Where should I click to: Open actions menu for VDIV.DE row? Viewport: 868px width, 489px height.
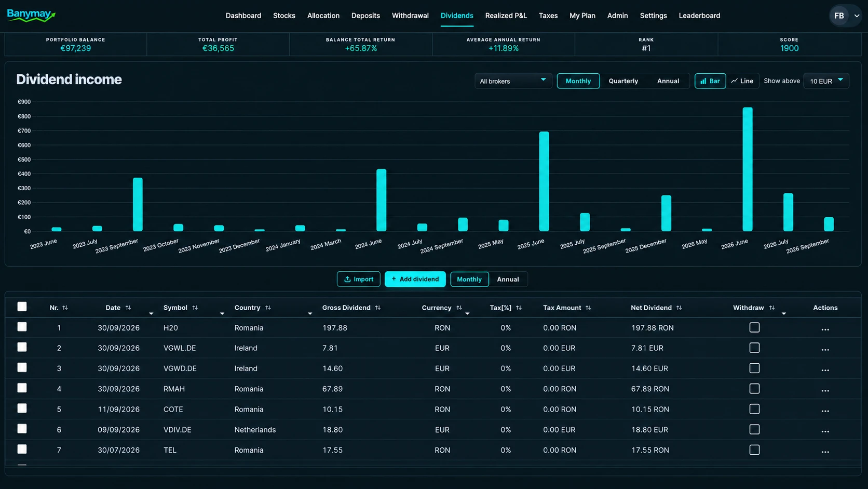coord(825,431)
